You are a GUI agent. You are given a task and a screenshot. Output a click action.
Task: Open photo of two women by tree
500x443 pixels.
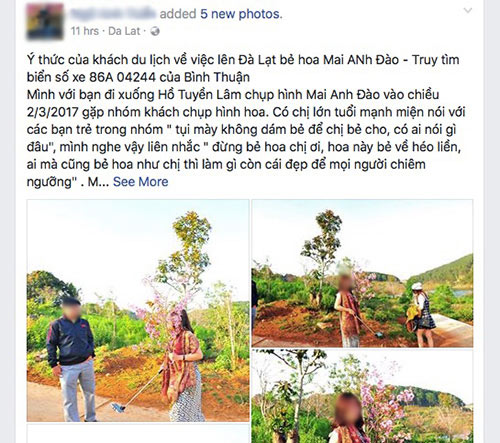362,273
